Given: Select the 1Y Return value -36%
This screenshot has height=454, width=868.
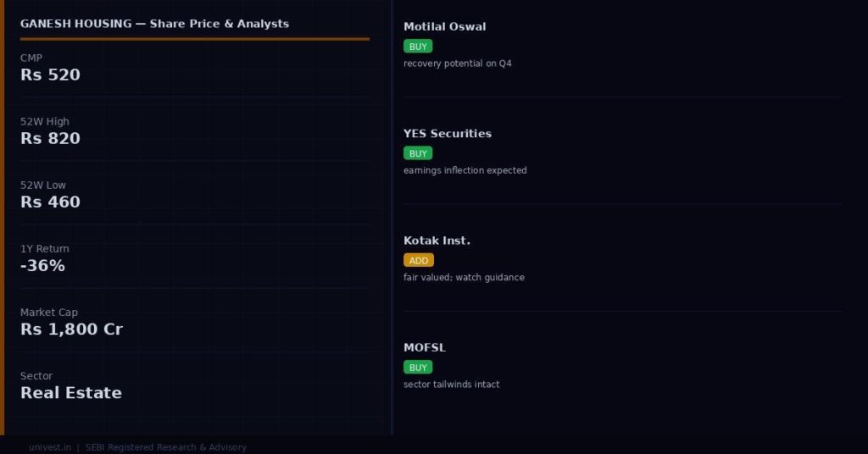Looking at the screenshot, I should (43, 266).
